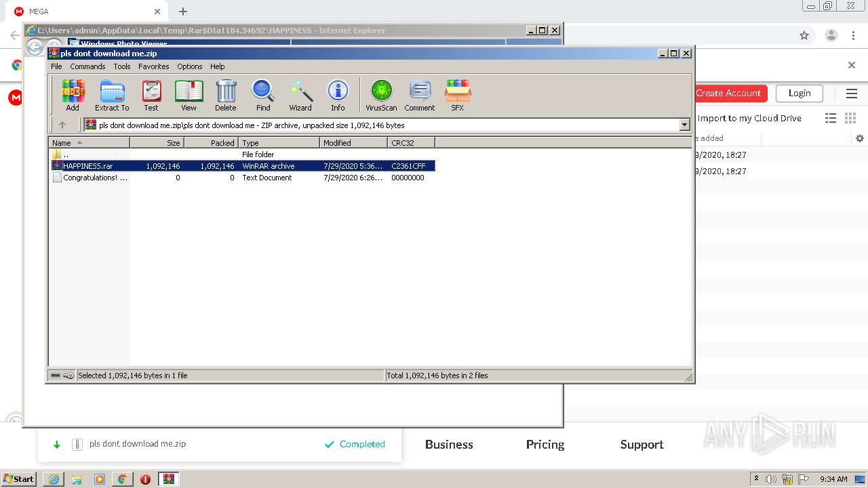
Task: Dismiss the Chrome notification bar with X
Action: (x=852, y=65)
